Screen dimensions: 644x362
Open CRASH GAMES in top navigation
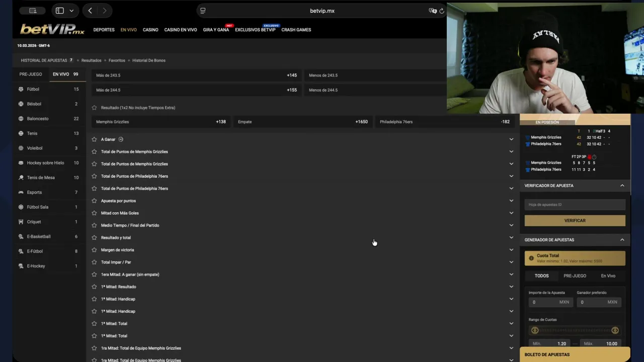point(296,30)
